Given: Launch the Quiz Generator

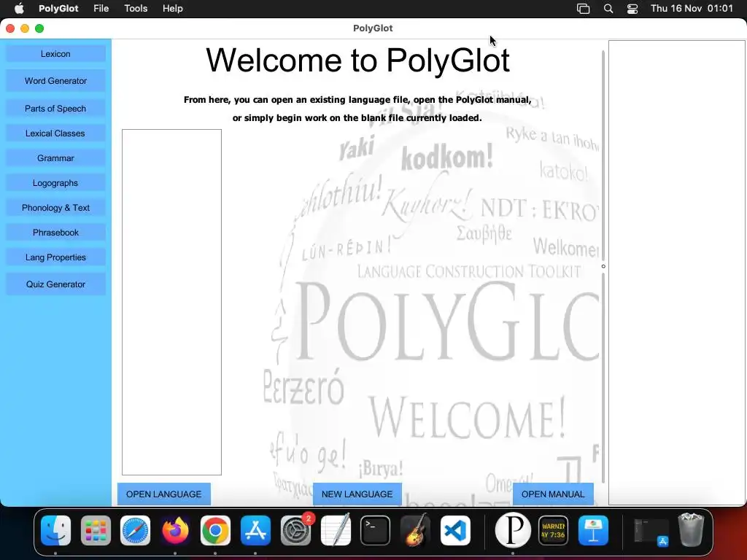Looking at the screenshot, I should [55, 284].
